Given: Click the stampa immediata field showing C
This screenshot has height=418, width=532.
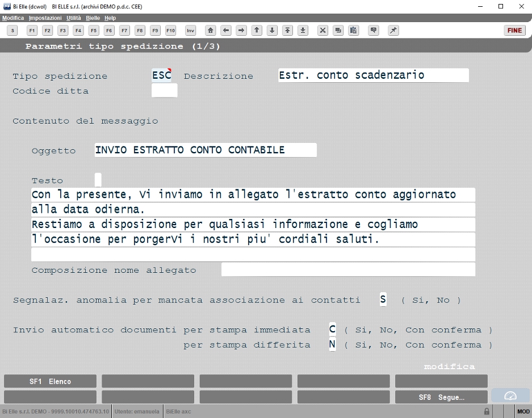Looking at the screenshot, I should [333, 329].
